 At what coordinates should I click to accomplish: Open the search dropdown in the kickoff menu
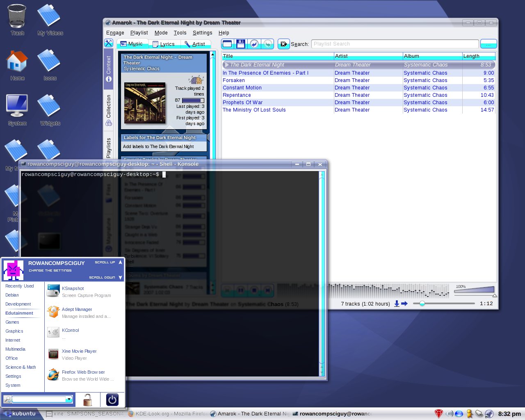pos(69,399)
